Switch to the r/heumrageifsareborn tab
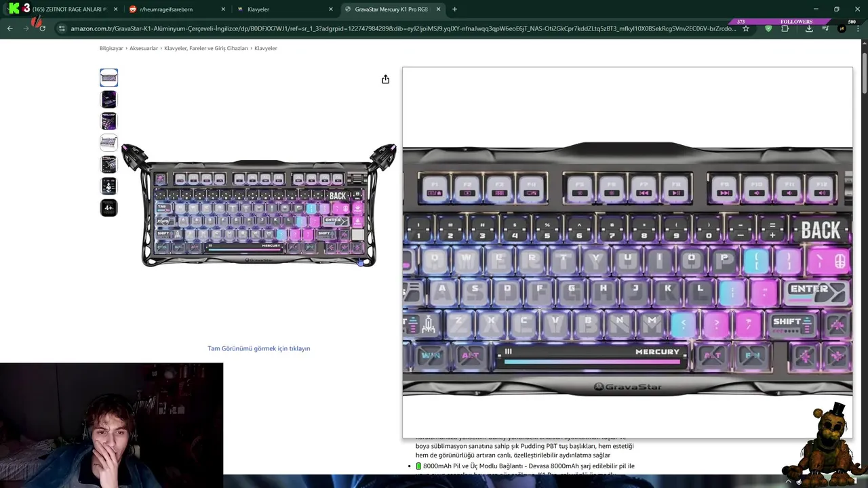 click(x=176, y=9)
